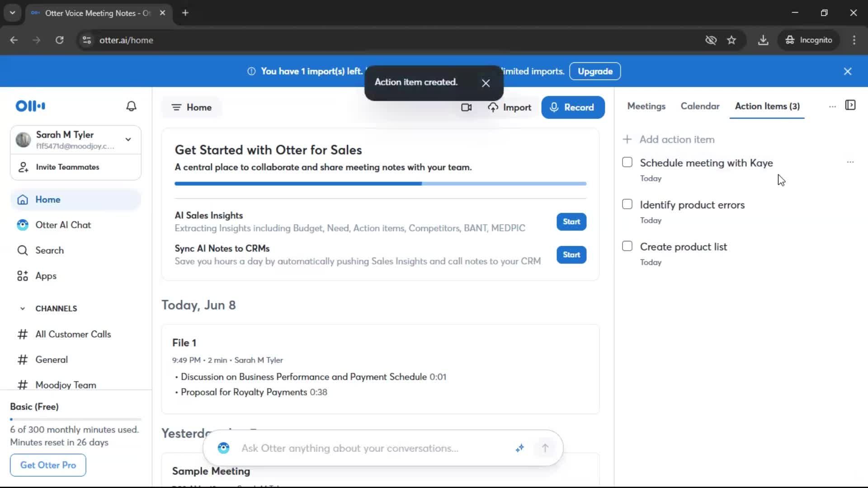Viewport: 868px width, 488px height.
Task: Switch to the Meetings tab
Action: (x=646, y=106)
